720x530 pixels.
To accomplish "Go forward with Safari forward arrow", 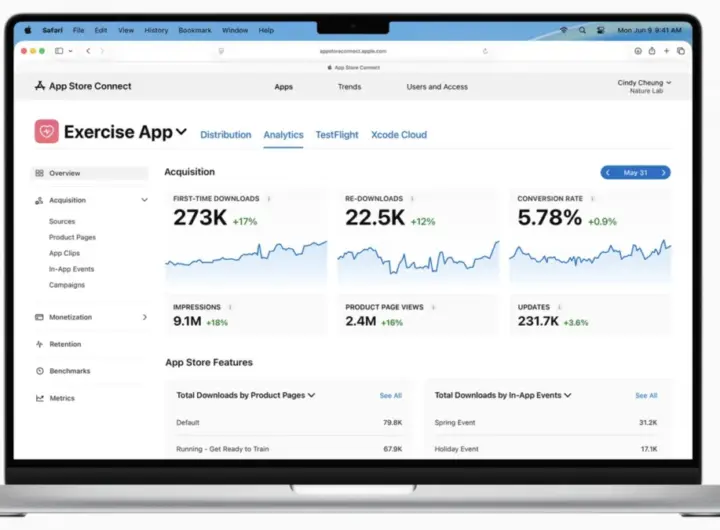I will [x=102, y=51].
